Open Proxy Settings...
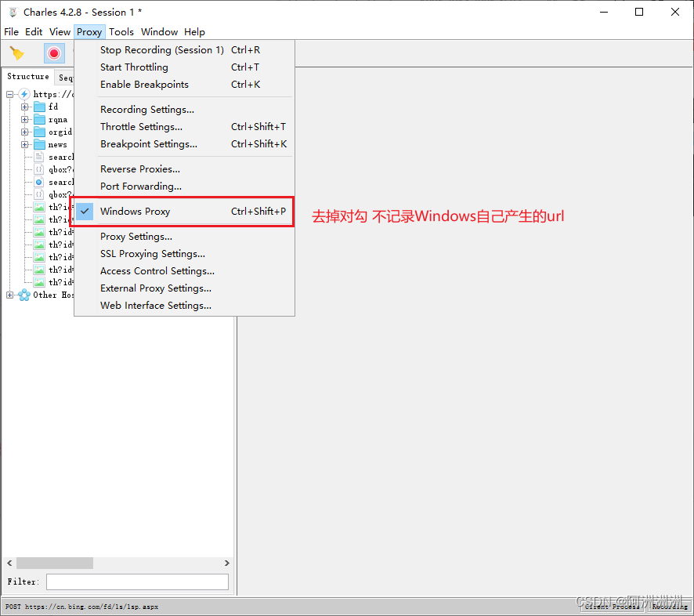The height and width of the screenshot is (616, 694). pyautogui.click(x=185, y=237)
